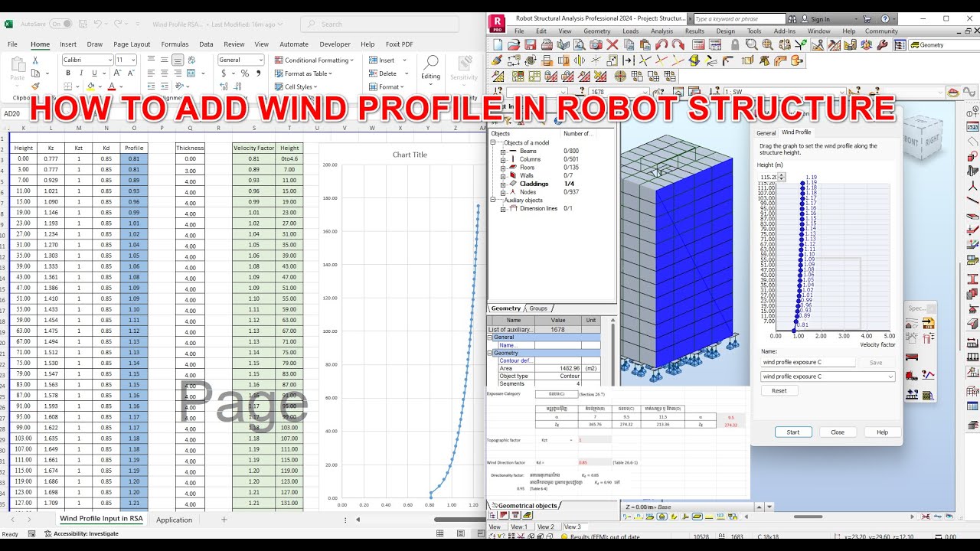Switch to General tab in wind dialog
980x551 pixels.
[x=766, y=133]
